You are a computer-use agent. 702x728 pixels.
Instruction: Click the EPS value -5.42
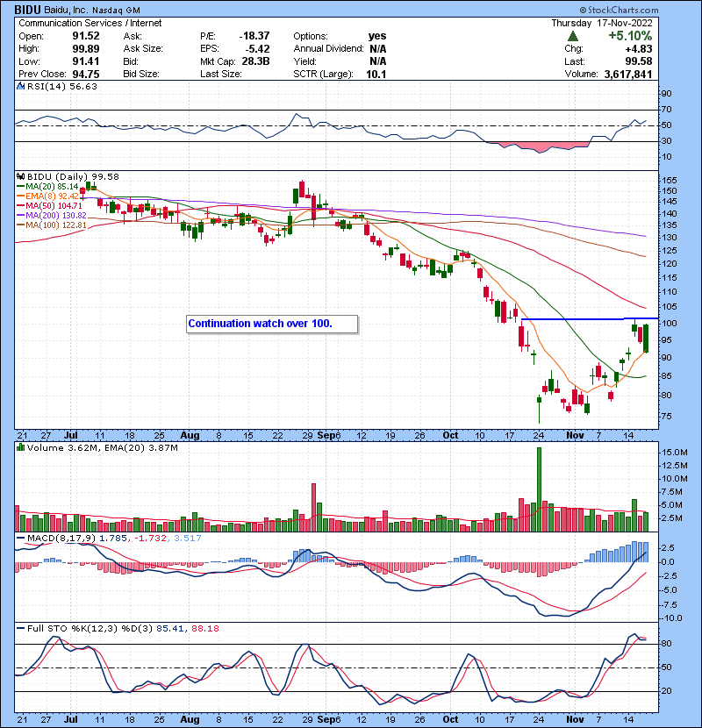pos(257,49)
